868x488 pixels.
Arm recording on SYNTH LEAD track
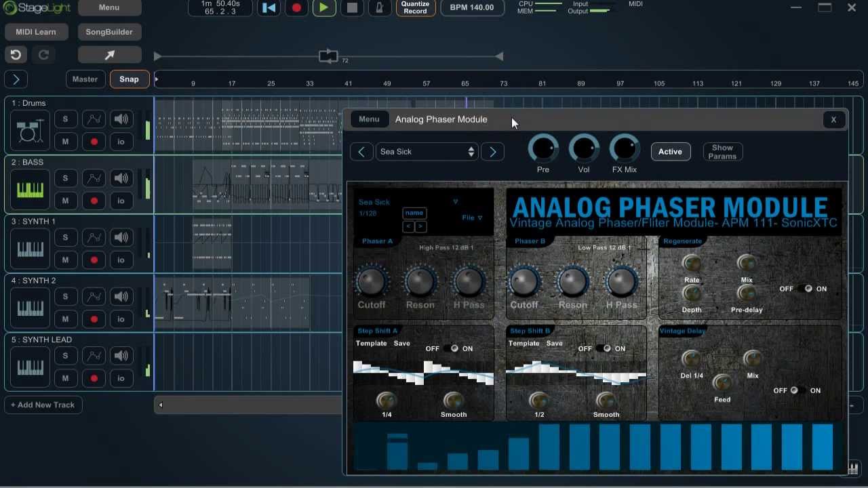(x=94, y=378)
